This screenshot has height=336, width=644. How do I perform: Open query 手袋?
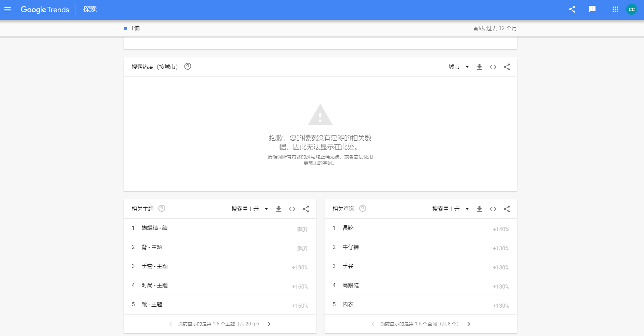(421, 266)
